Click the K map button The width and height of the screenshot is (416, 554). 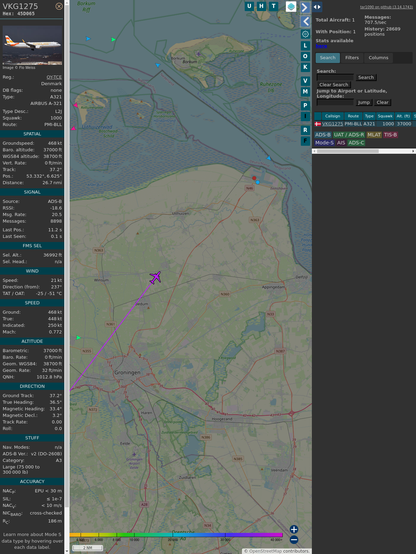(x=305, y=67)
